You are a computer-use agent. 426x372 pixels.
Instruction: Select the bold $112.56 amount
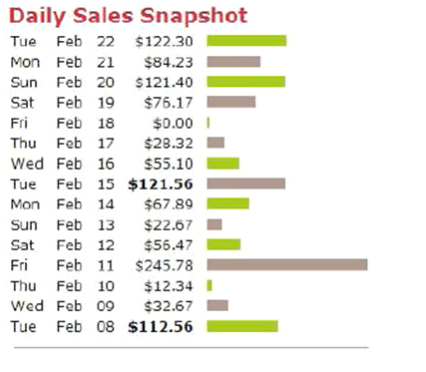pos(160,327)
